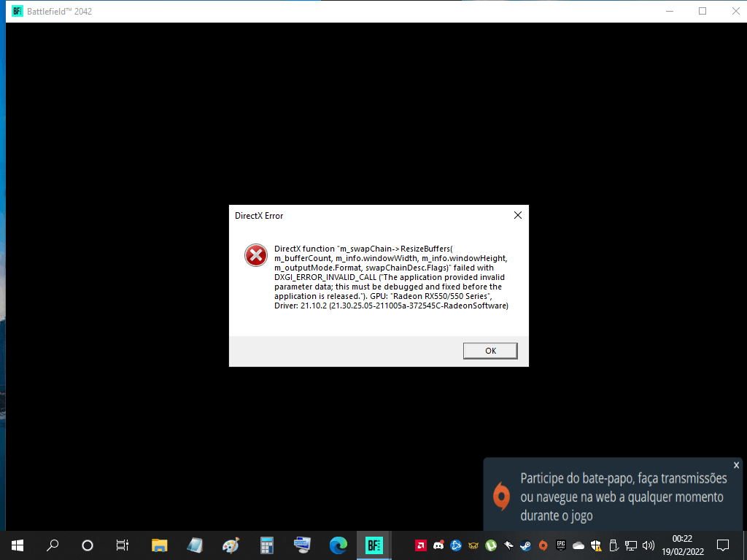Open the network status tray icon
The width and height of the screenshot is (747, 560).
point(631,545)
